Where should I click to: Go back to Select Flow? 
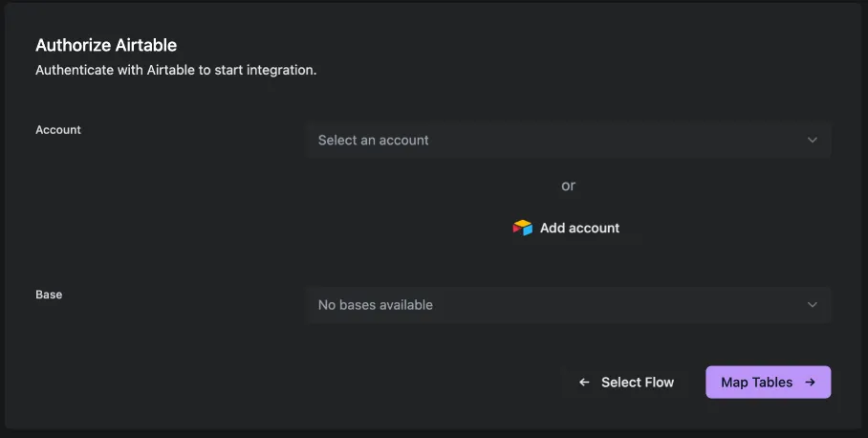tap(626, 383)
